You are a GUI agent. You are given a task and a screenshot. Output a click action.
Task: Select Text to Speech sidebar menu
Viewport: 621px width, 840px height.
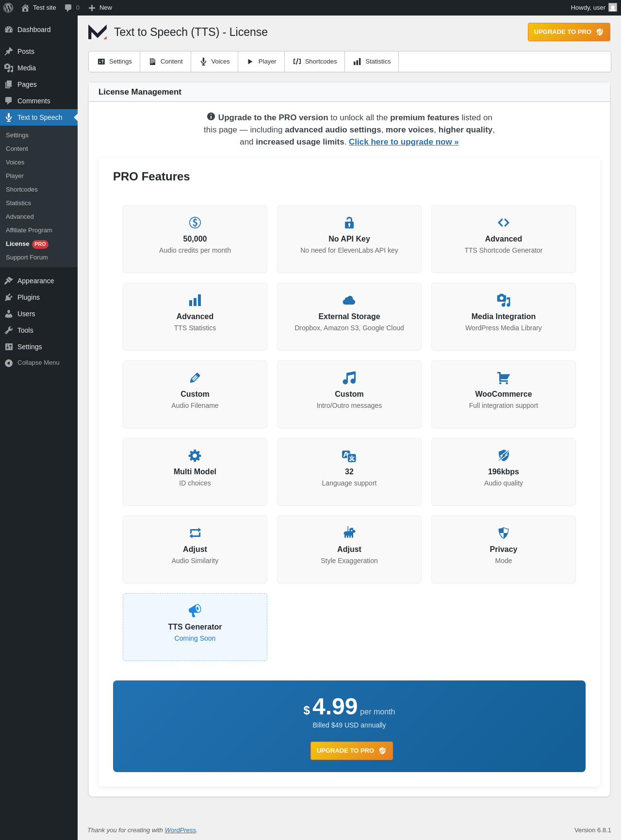click(39, 117)
